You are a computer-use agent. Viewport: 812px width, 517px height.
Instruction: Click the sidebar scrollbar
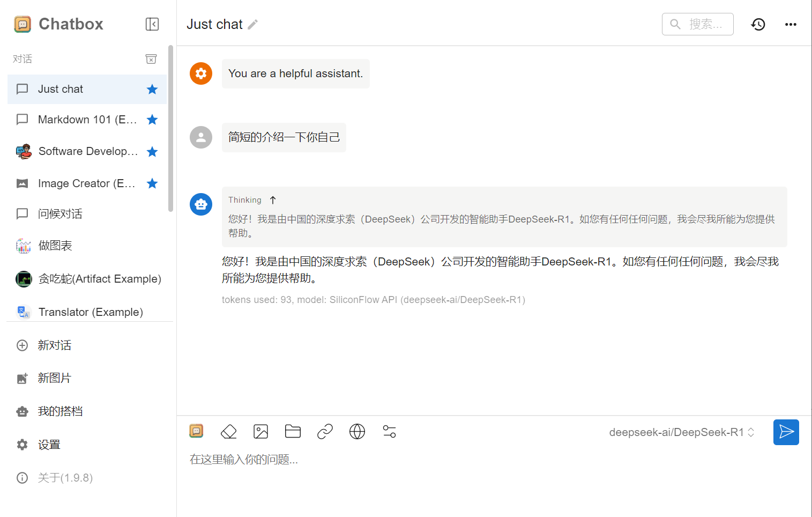(x=170, y=129)
